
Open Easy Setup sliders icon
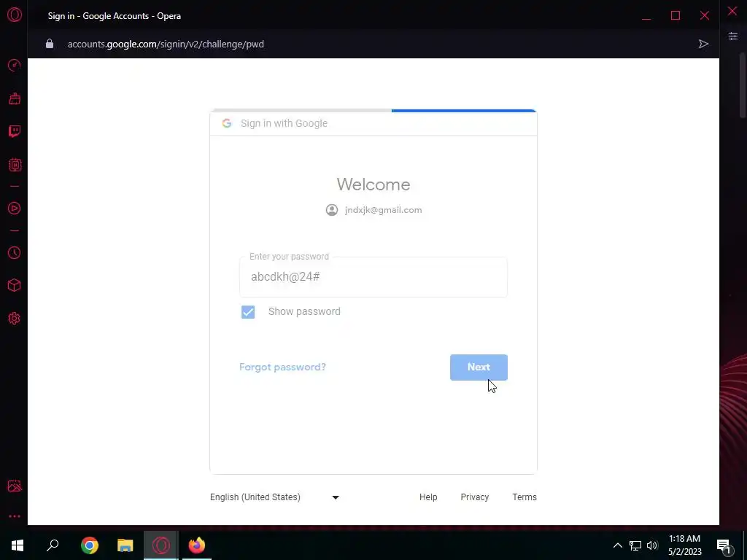[x=732, y=36]
